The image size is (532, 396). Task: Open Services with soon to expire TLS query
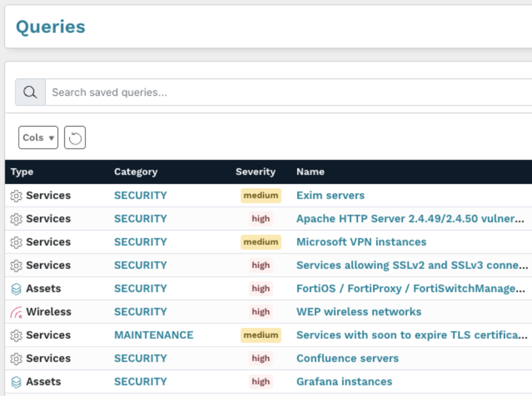[412, 335]
